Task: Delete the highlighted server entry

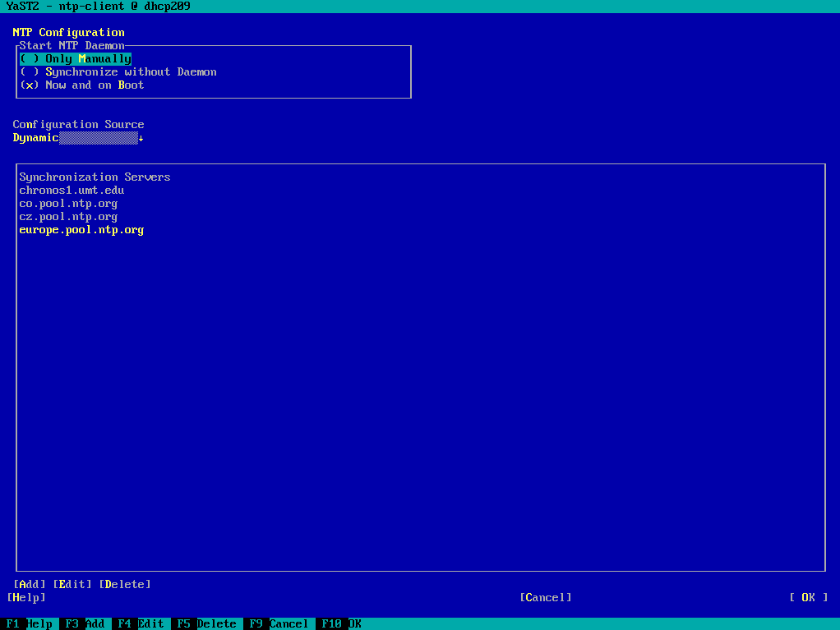Action: click(x=125, y=584)
